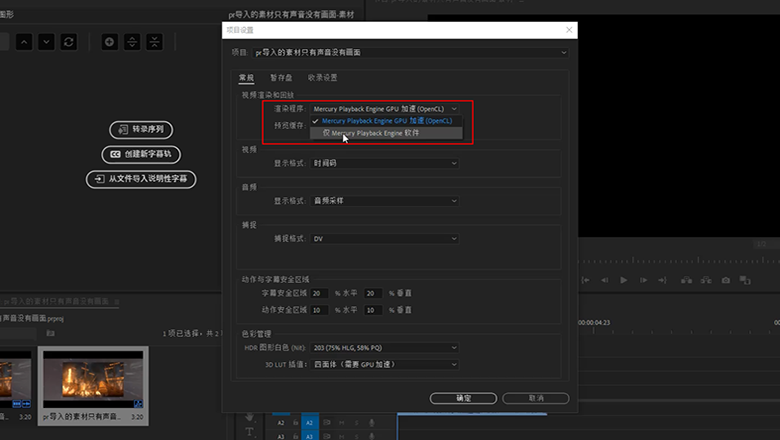This screenshot has width=780, height=440.
Task: Open the project name dropdown
Action: point(410,52)
